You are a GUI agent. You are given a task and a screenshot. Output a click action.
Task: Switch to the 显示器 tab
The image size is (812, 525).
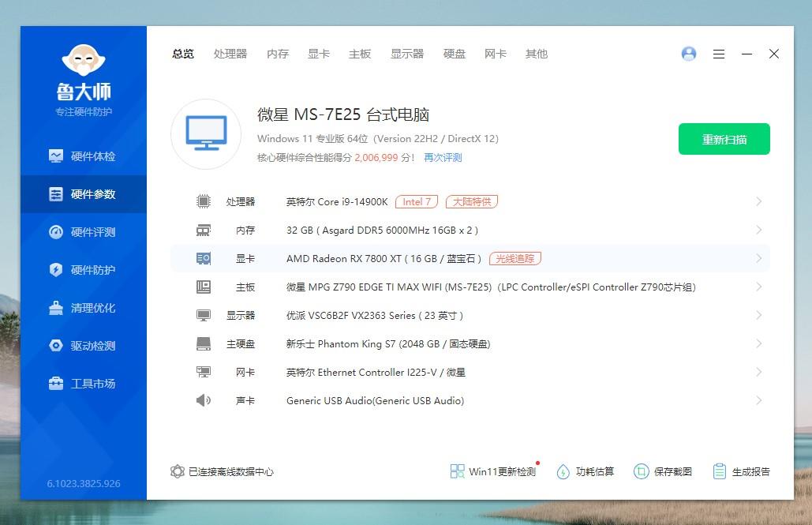(x=407, y=54)
